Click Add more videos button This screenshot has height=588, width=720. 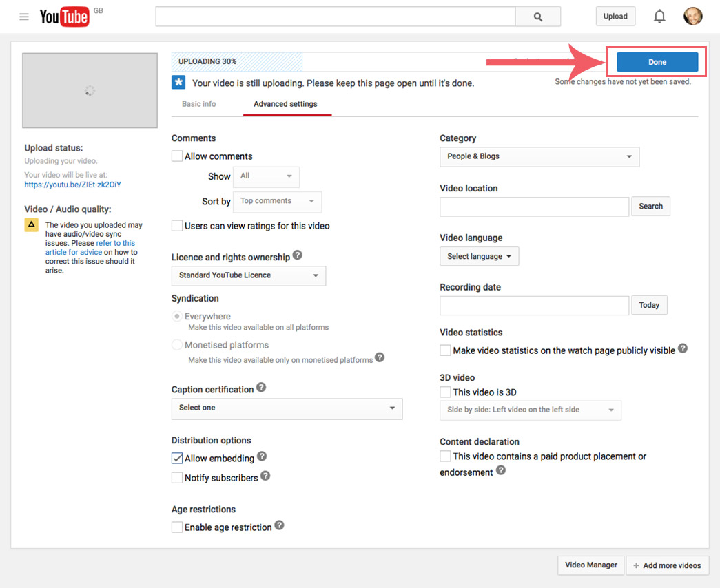pos(667,565)
